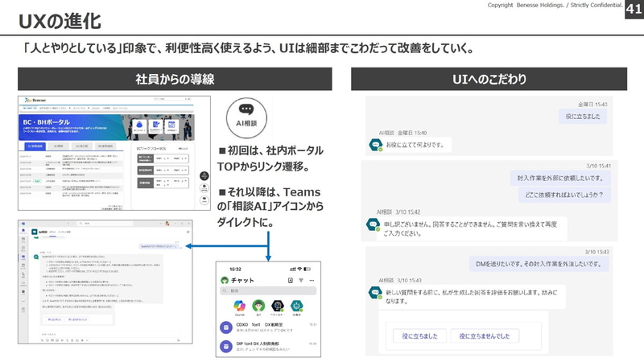Open the CDXO 1on1 DX戦略室 chat row
The height and width of the screenshot is (362, 644).
pyautogui.click(x=268, y=327)
